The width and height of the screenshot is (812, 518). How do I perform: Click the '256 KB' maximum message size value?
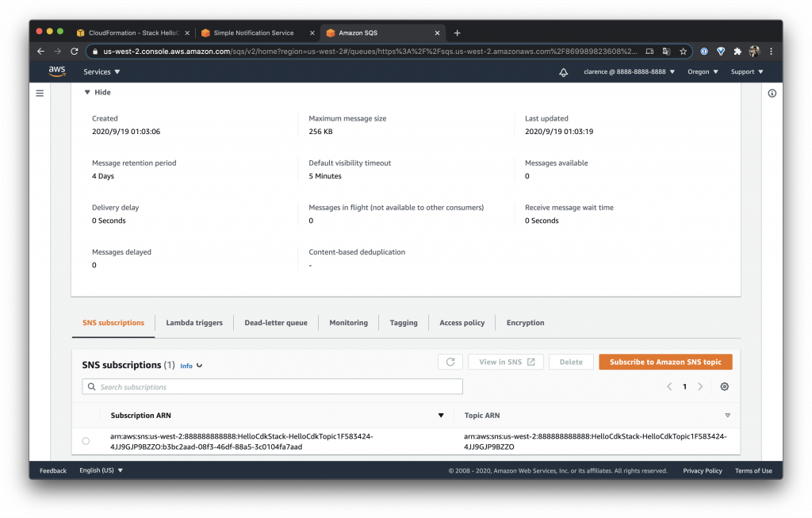tap(320, 132)
